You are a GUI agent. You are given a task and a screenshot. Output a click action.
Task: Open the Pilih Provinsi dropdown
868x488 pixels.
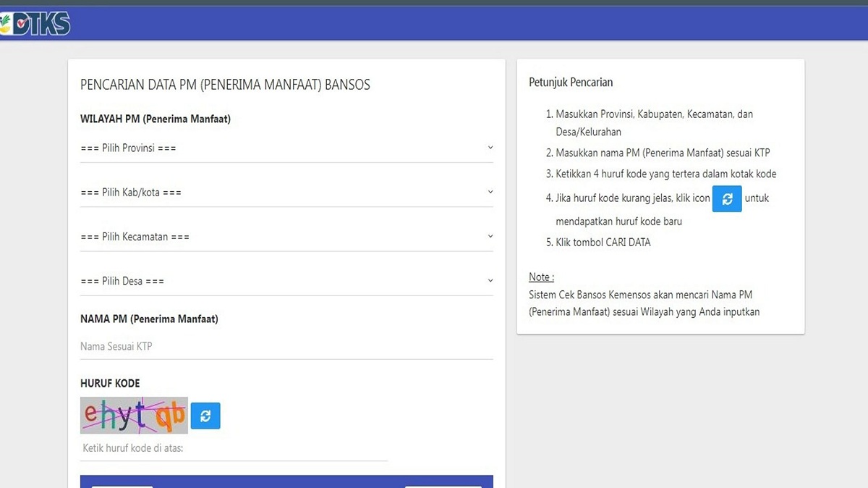286,147
